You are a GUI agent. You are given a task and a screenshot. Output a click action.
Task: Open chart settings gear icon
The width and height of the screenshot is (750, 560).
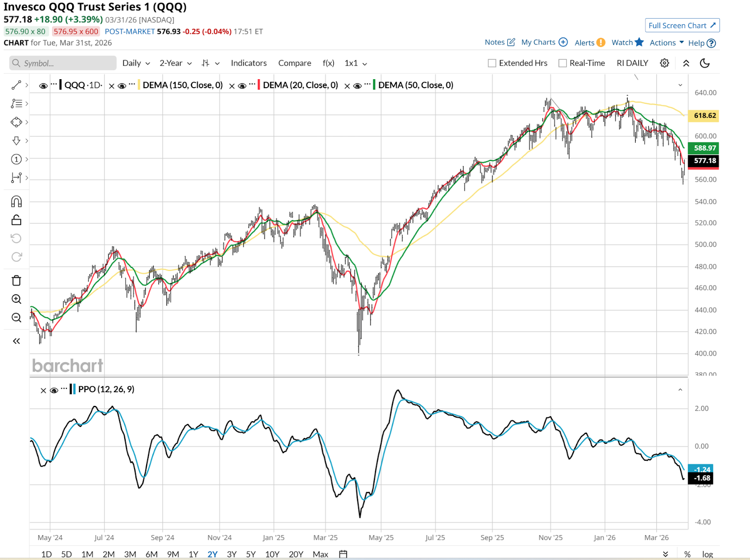664,63
